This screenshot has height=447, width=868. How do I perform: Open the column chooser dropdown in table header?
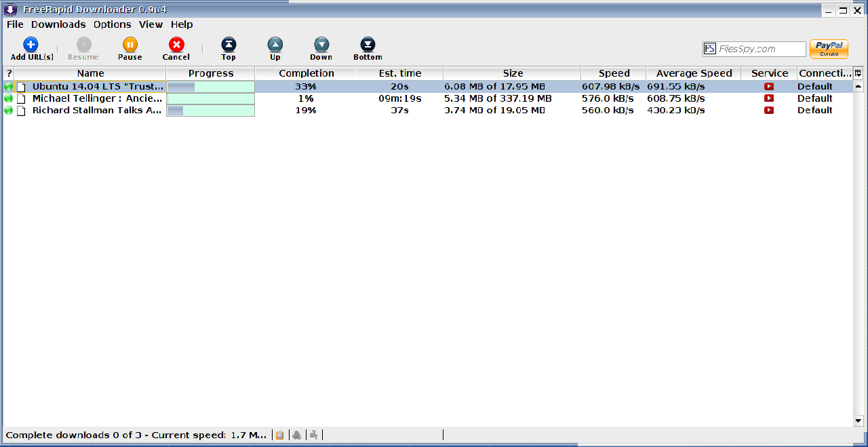pos(858,73)
